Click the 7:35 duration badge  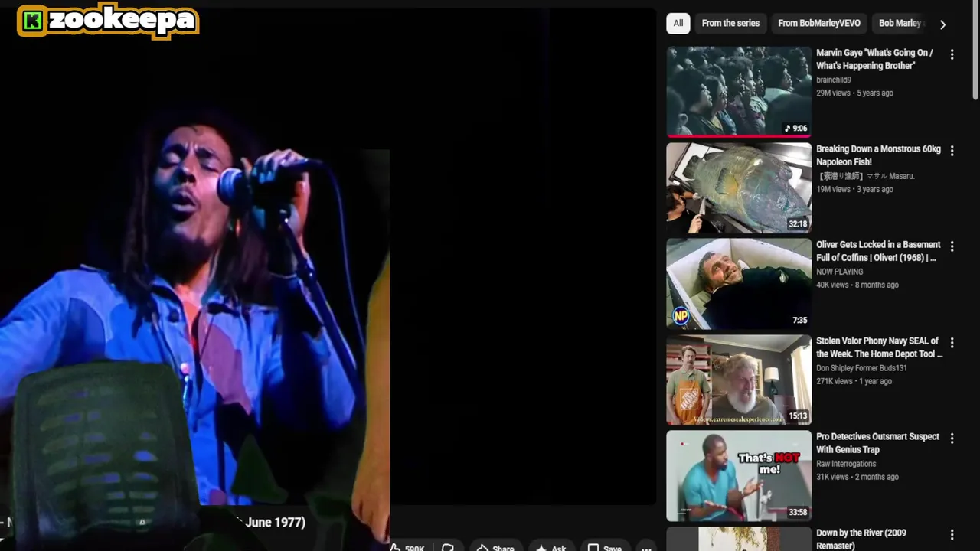click(799, 320)
